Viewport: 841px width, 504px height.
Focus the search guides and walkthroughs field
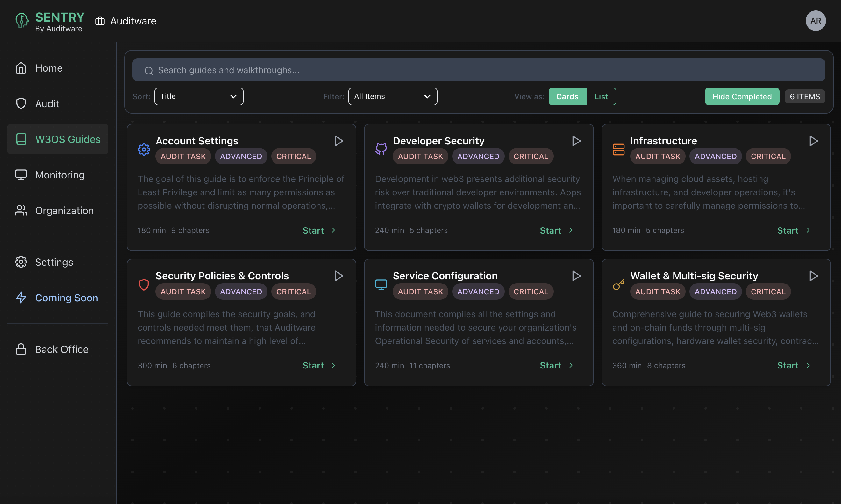[x=478, y=70]
